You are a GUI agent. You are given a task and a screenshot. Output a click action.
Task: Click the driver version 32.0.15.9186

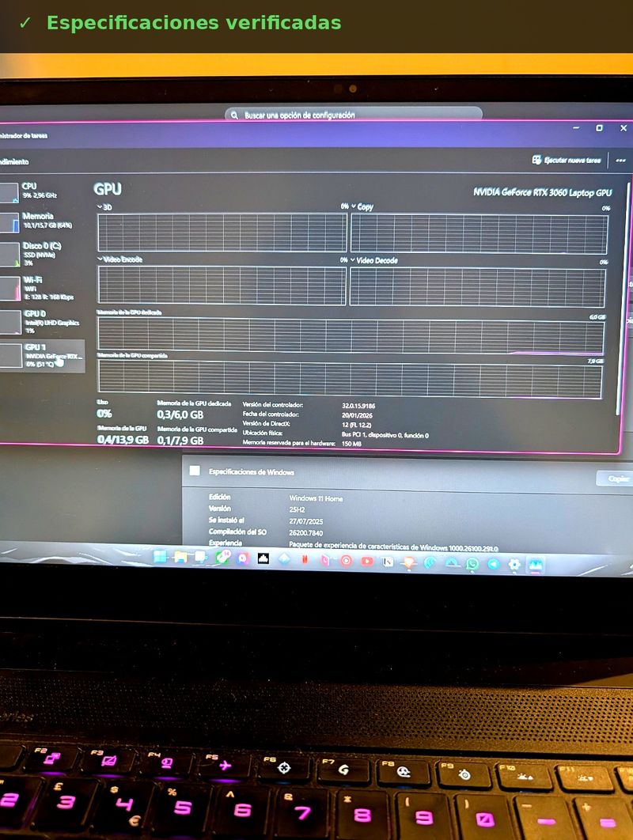click(x=358, y=406)
